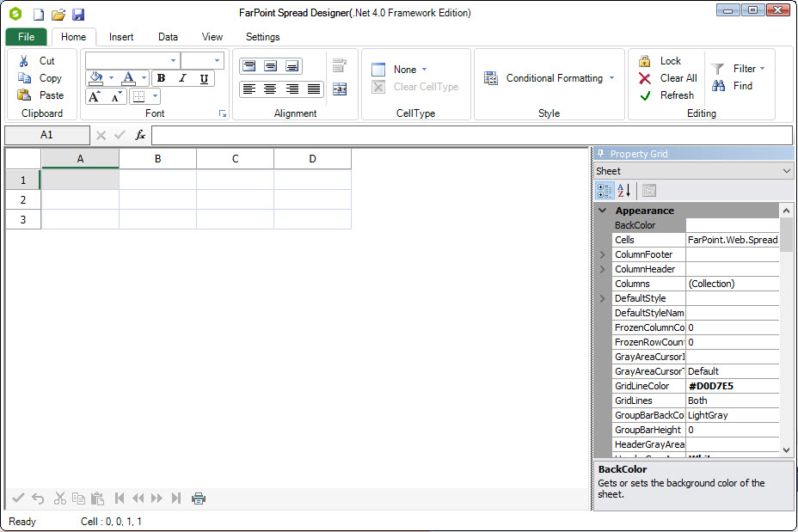Enable top vertical alignment
Screen dimensions: 798x532
click(249, 65)
